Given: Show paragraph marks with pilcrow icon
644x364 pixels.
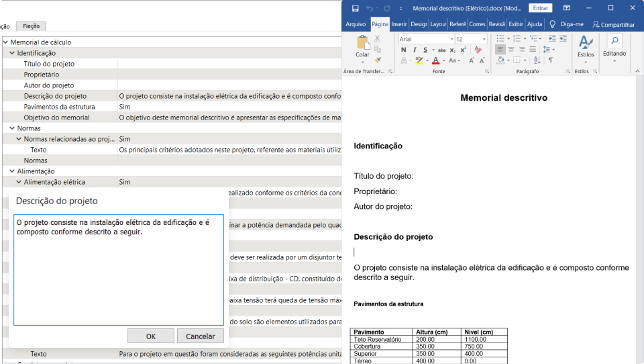Looking at the screenshot, I should click(x=551, y=60).
